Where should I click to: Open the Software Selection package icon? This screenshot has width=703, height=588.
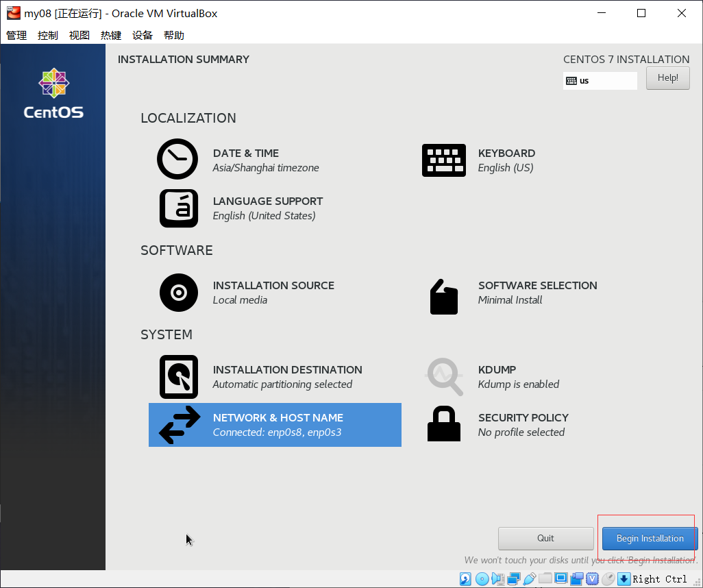pyautogui.click(x=444, y=297)
